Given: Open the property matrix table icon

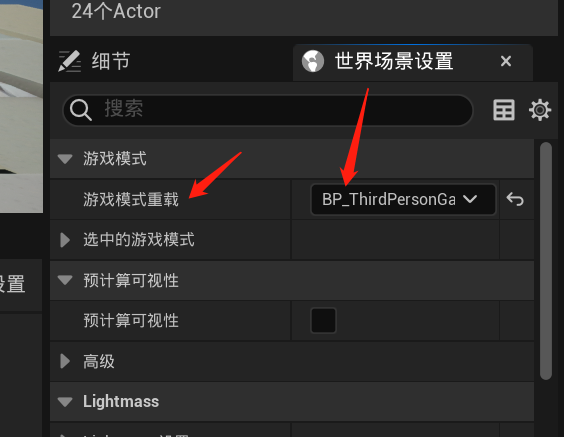Looking at the screenshot, I should tap(504, 110).
